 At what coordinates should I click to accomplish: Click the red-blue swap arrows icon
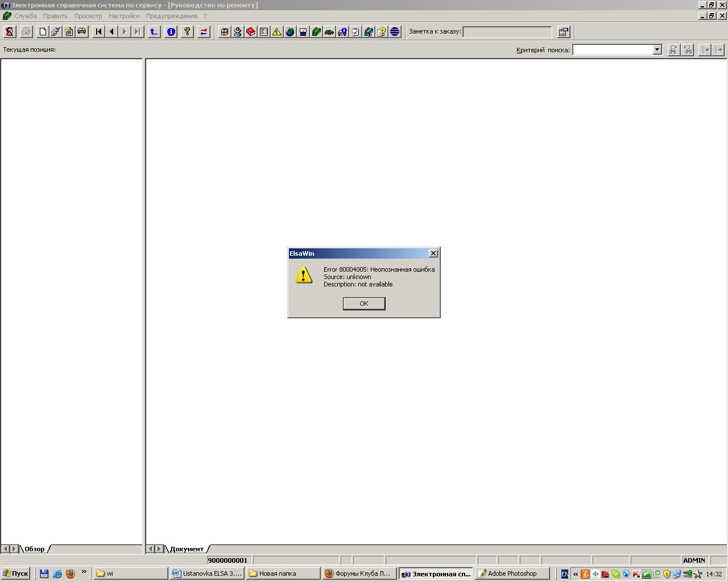[204, 32]
